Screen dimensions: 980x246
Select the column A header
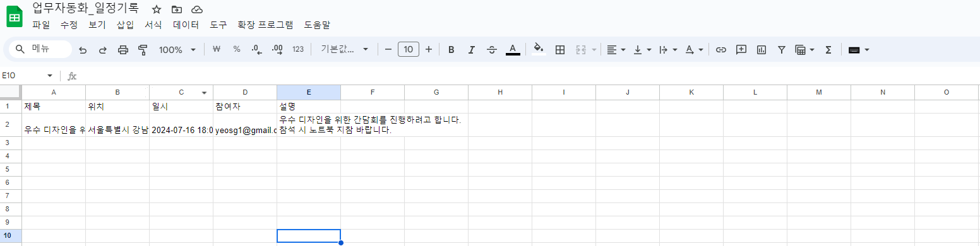tap(54, 92)
